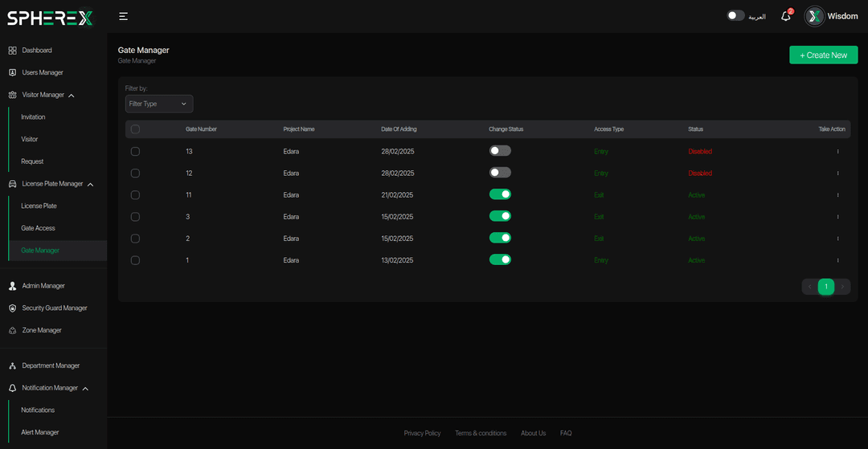Click the Department Manager hierarchy icon
868x449 pixels.
pyautogui.click(x=12, y=366)
